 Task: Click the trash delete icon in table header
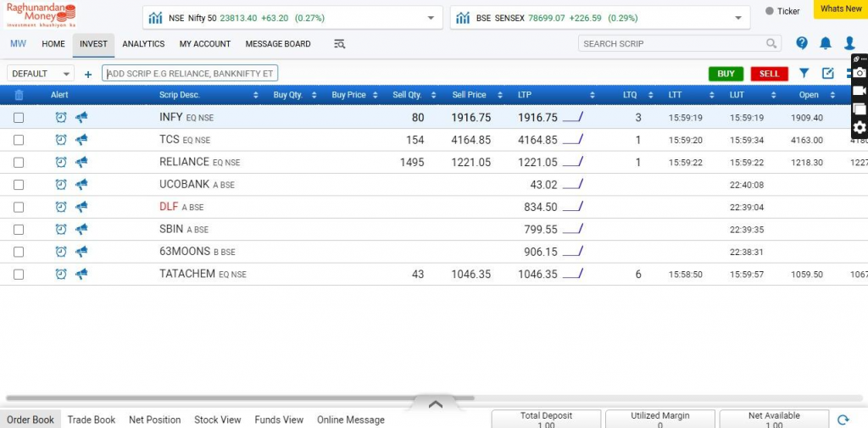(x=19, y=95)
